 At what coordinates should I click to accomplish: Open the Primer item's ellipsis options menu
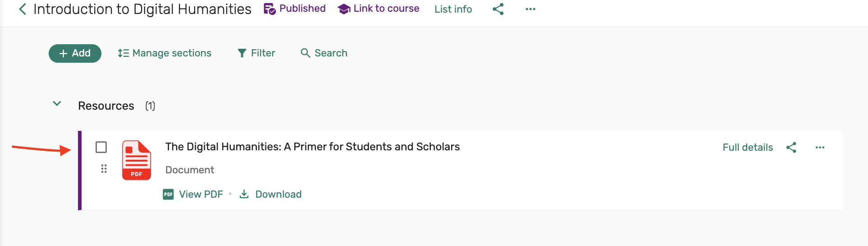point(820,148)
